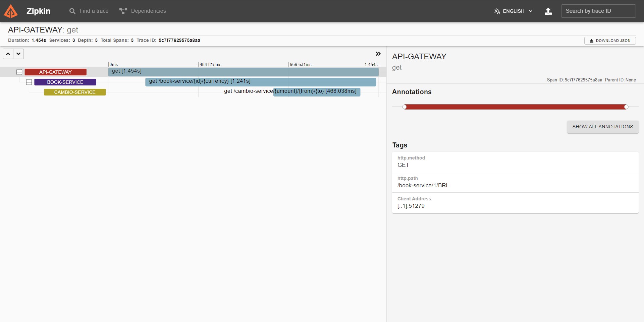Click the API-GATEWAY heading in details panel
This screenshot has width=644, height=322.
click(x=419, y=57)
